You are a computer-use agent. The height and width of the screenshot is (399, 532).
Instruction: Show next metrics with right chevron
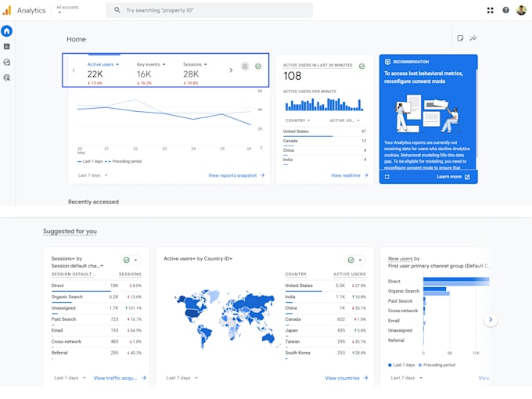pos(231,70)
